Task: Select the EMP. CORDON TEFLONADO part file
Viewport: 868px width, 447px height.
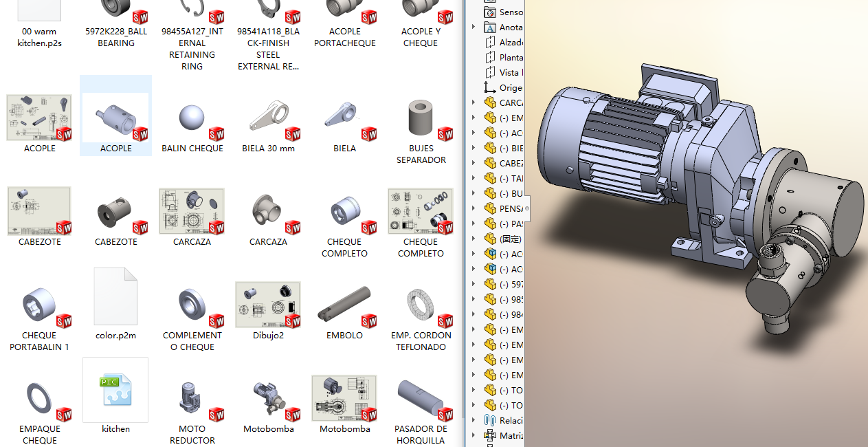Action: tap(421, 305)
